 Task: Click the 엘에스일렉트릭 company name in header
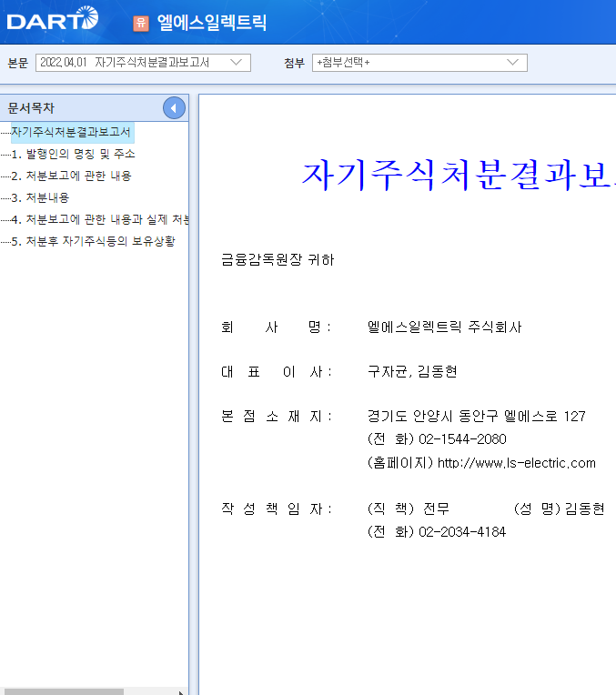pyautogui.click(x=212, y=23)
